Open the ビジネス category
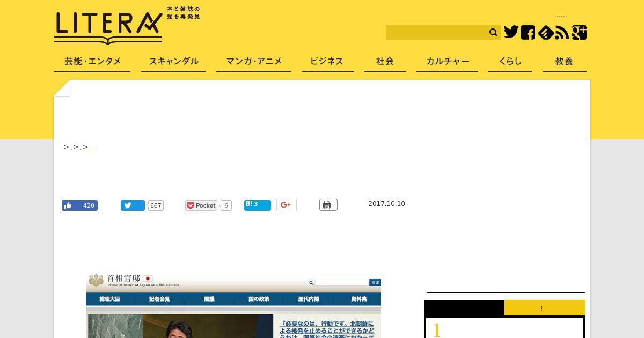The image size is (644, 338). point(327,62)
